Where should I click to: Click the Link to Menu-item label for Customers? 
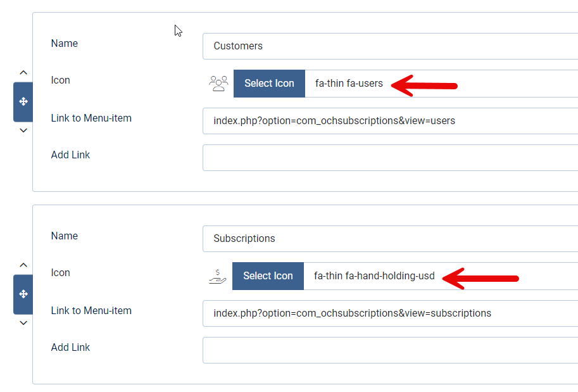pyautogui.click(x=91, y=118)
